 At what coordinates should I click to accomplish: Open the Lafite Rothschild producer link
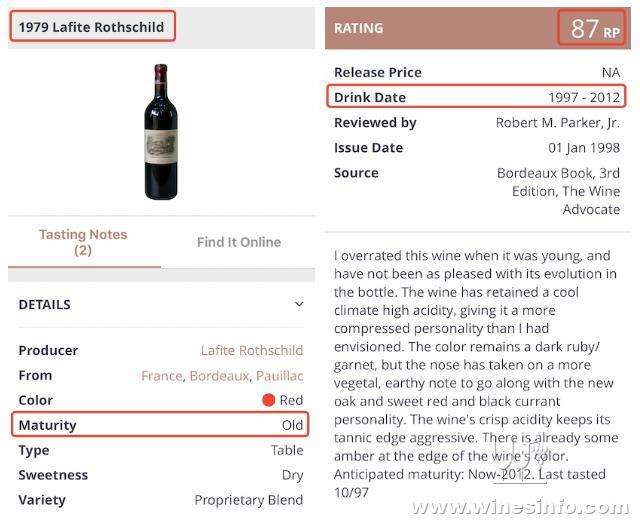point(252,350)
